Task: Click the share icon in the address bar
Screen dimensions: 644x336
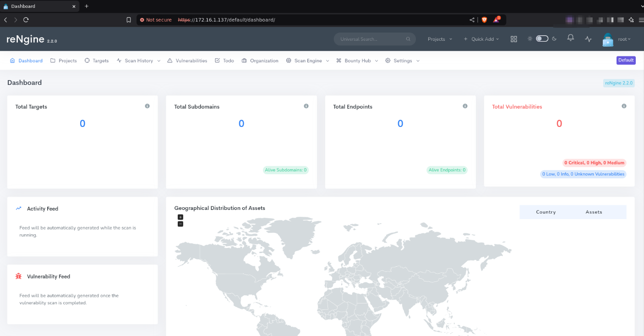Action: coord(472,20)
